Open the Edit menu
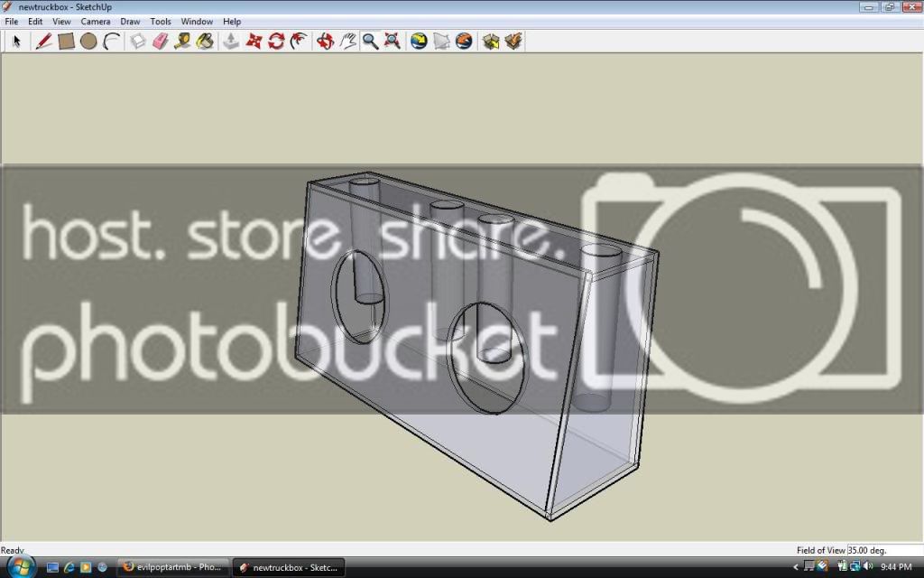This screenshot has width=924, height=578. tap(35, 22)
